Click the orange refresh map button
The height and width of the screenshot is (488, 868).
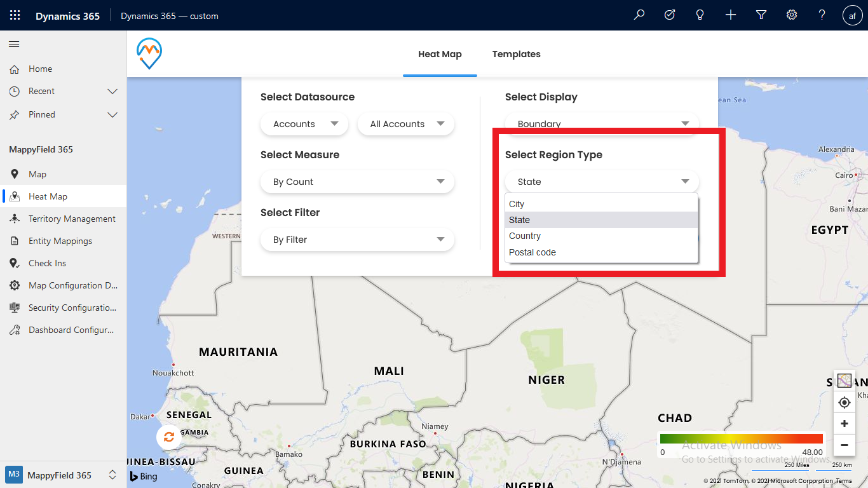point(169,437)
